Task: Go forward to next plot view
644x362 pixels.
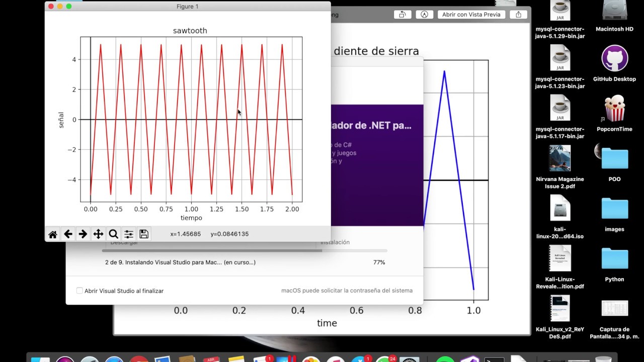Action: [83, 234]
